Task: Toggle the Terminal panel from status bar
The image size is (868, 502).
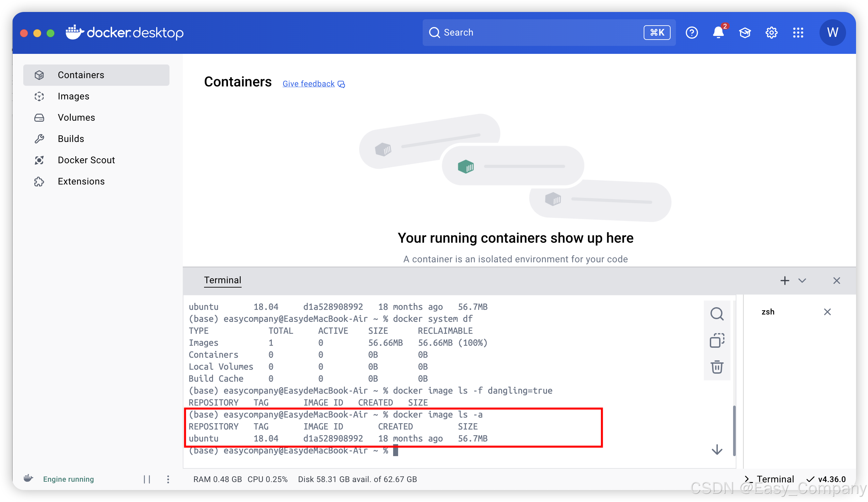Action: [770, 479]
